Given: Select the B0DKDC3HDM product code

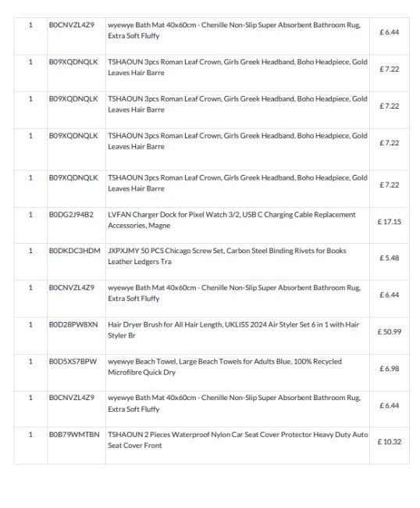Looking at the screenshot, I should click(x=75, y=251).
